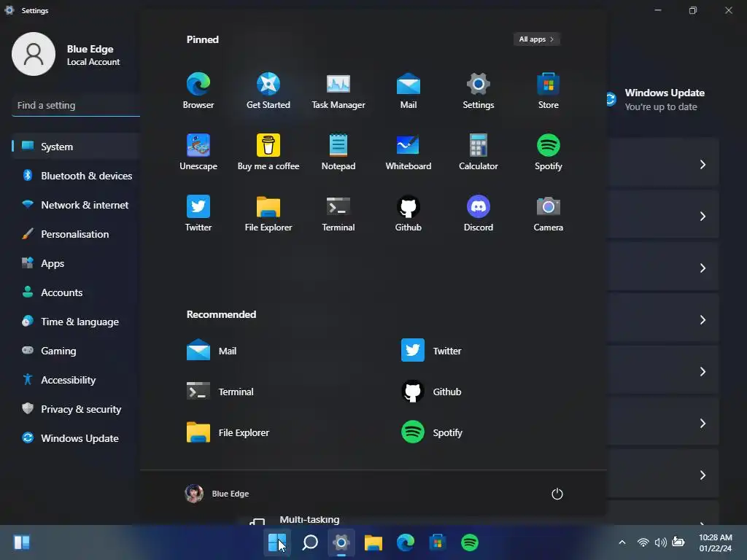Open Privacy & security settings

pos(76,409)
